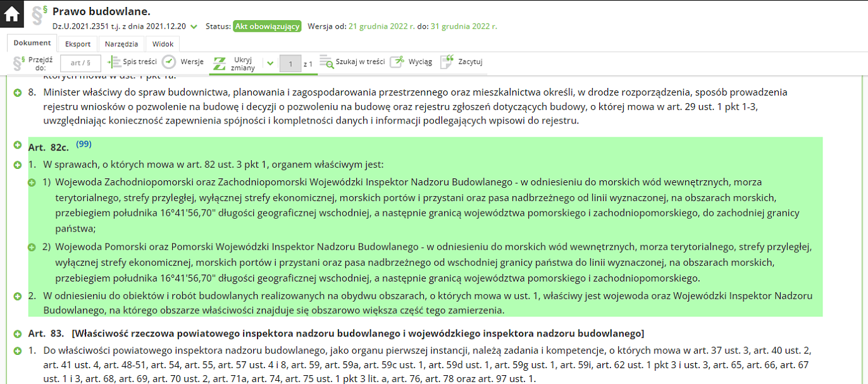Image resolution: width=868 pixels, height=384 pixels.
Task: Open the Wersje clock icon
Action: (169, 62)
